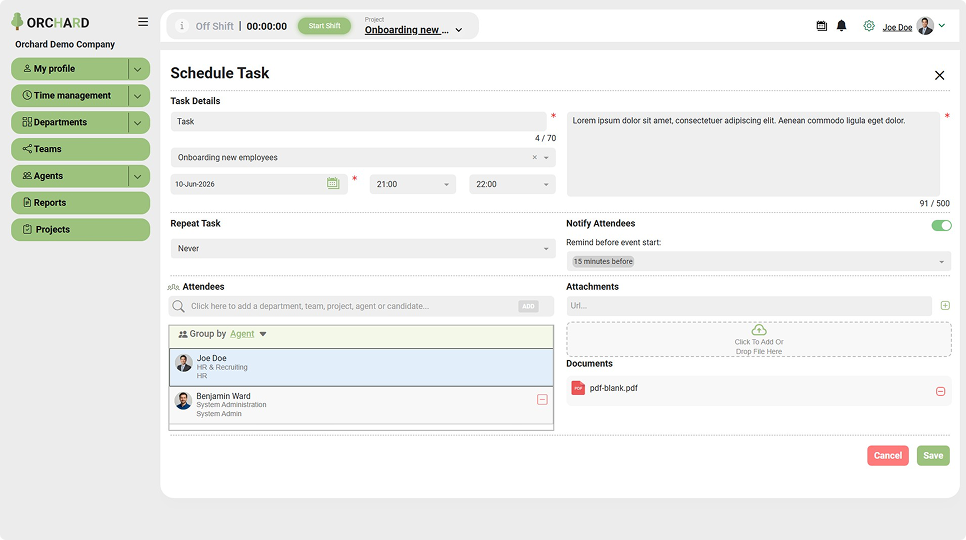Viewport: 966px width, 540px height.
Task: Open Repeat Task Never dropdown
Action: tap(363, 249)
